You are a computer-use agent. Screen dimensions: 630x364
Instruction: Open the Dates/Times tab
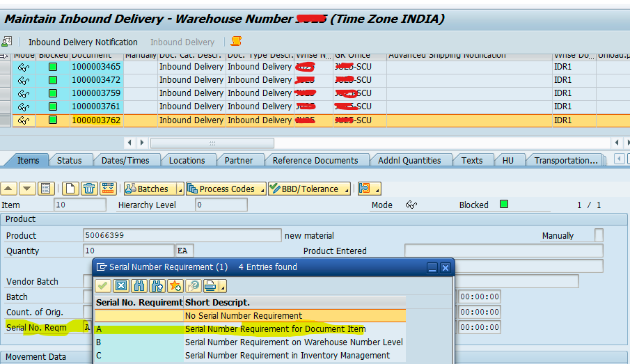pos(125,160)
